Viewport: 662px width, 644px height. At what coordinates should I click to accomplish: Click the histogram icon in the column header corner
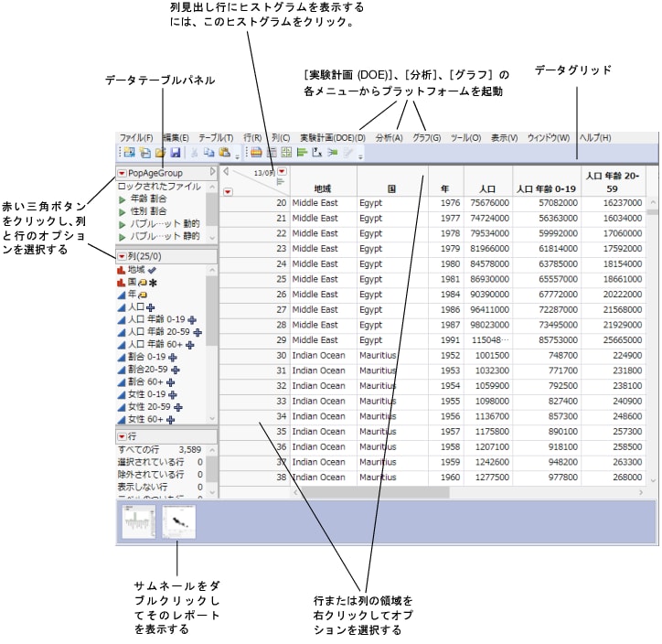(x=281, y=182)
